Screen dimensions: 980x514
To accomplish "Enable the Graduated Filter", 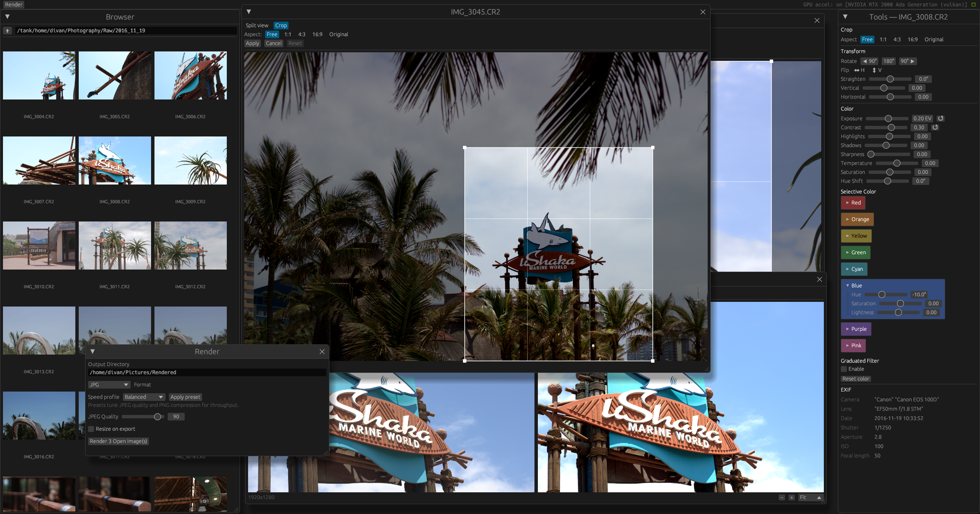I will [844, 369].
